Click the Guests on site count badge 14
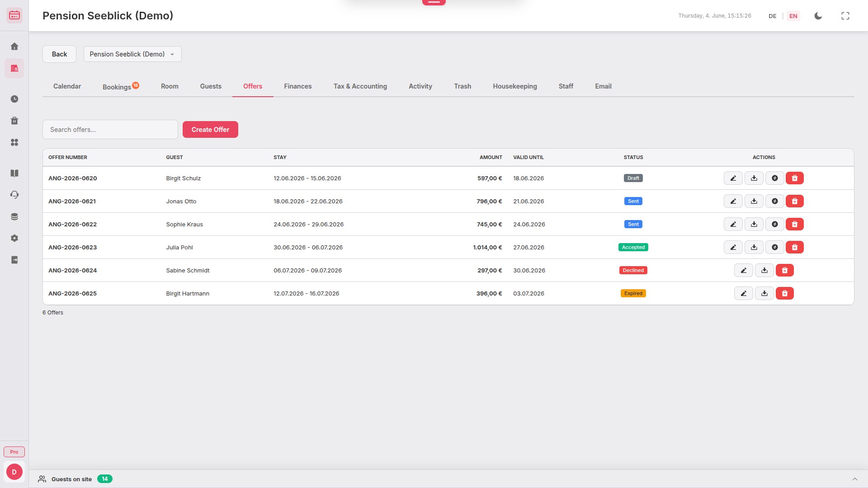The width and height of the screenshot is (868, 488). 105,479
